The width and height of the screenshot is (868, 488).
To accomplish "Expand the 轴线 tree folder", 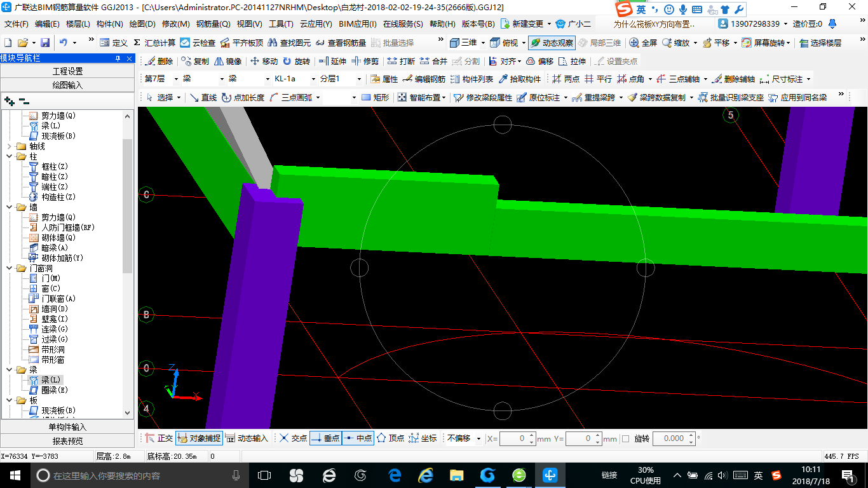I will (x=10, y=146).
